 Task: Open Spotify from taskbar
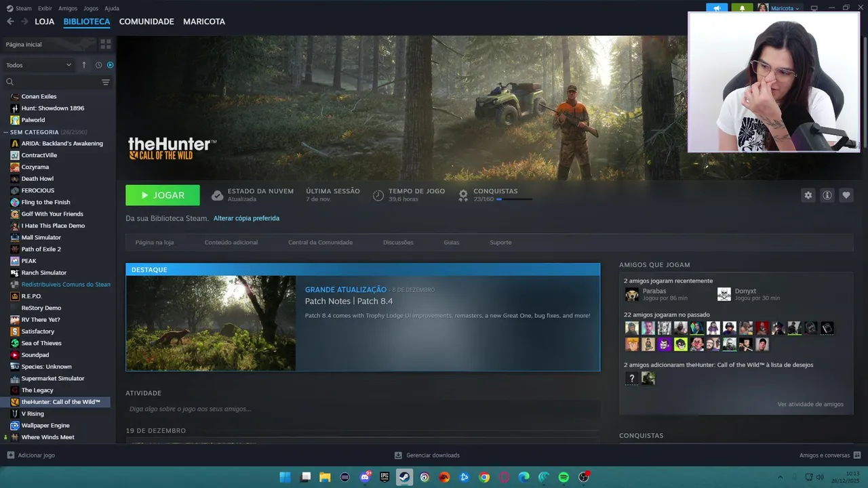(x=564, y=477)
